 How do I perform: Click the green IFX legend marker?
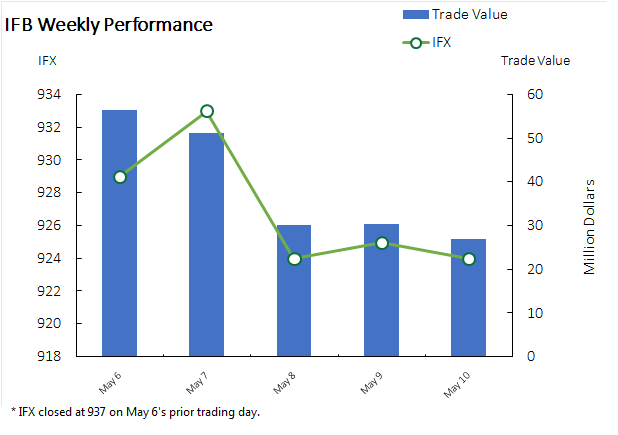coord(414,43)
